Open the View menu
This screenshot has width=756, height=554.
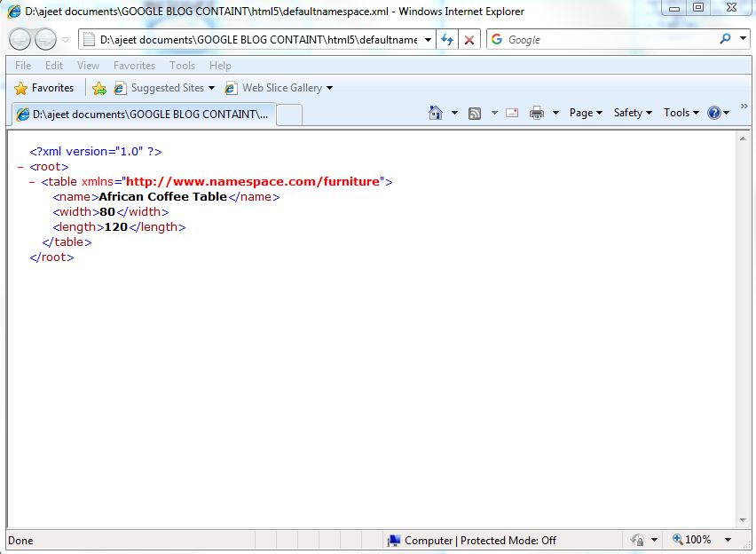coord(88,66)
